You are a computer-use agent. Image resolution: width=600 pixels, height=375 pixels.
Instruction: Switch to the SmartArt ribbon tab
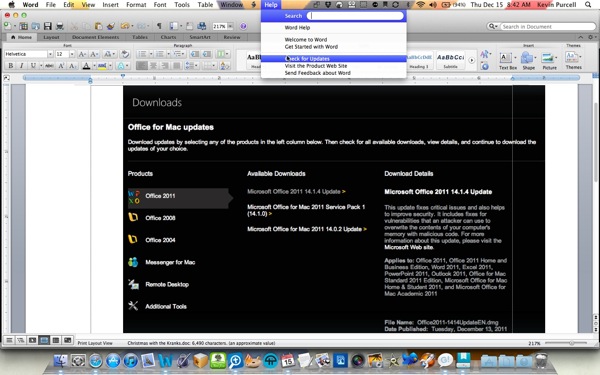coord(200,37)
